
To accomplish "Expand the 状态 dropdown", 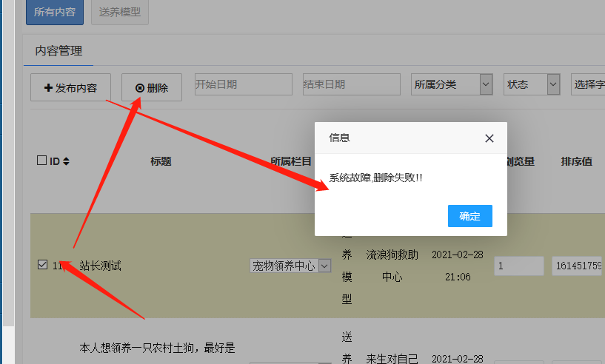I will 531,84.
